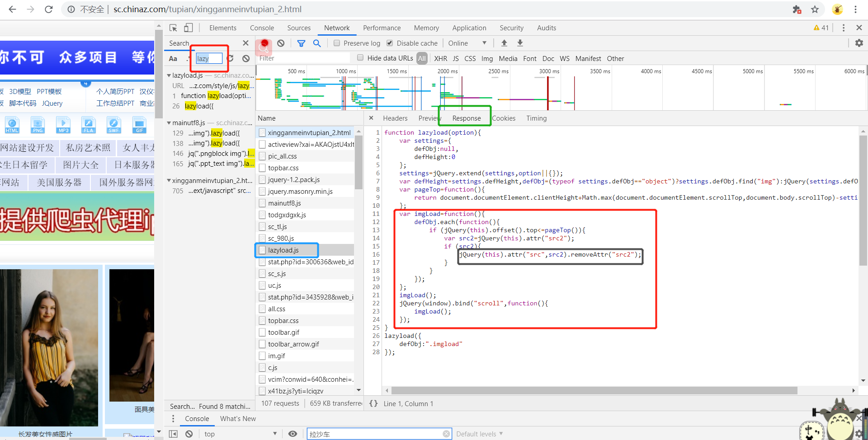
Task: Collapse xingganmeinvtupian_2.html search results
Action: 169,181
